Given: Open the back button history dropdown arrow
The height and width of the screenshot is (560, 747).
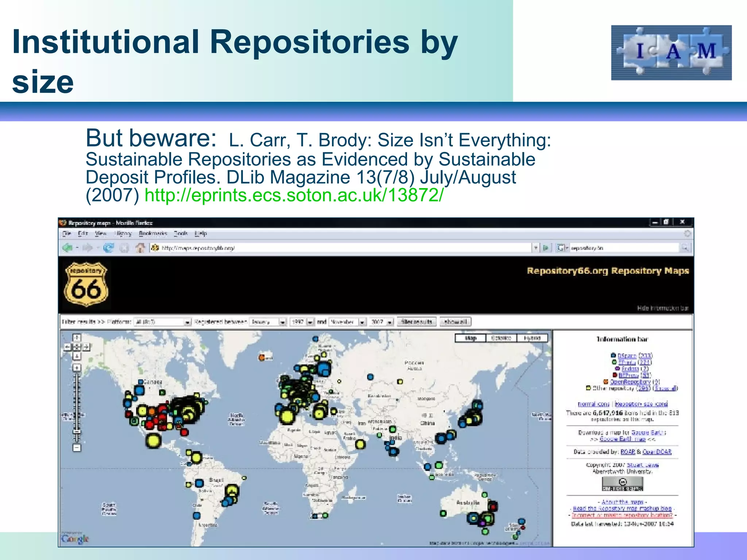Looking at the screenshot, I should click(77, 248).
